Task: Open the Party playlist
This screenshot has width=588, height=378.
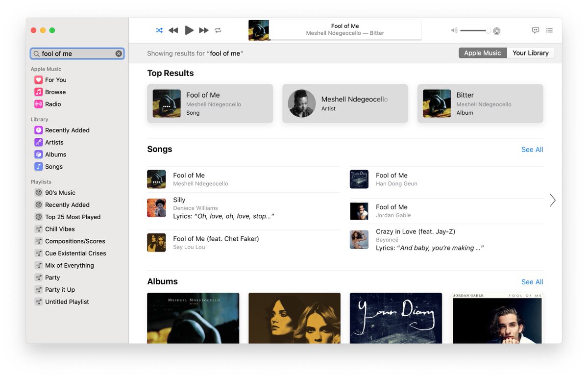Action: (47, 277)
